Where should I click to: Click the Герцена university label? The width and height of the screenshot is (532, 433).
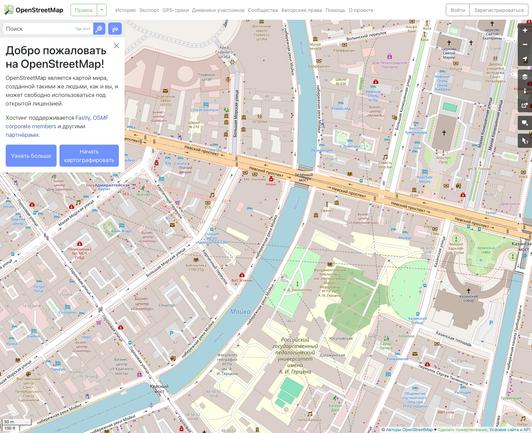point(294,356)
